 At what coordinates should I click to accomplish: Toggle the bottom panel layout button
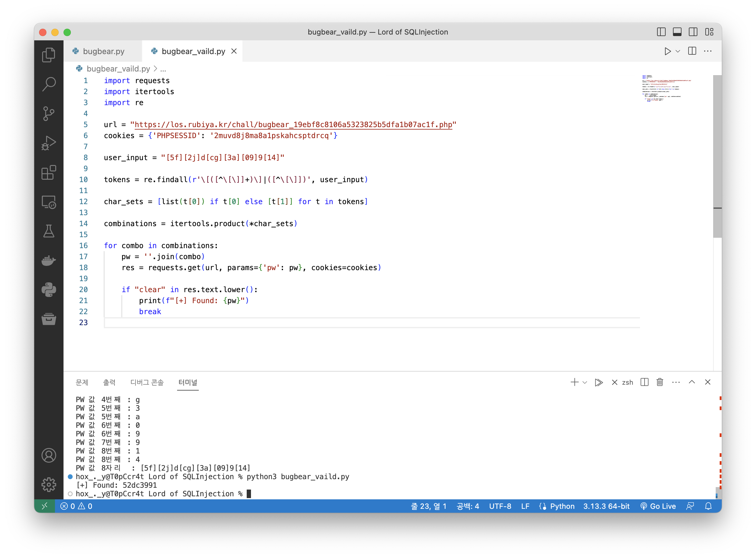pyautogui.click(x=677, y=32)
